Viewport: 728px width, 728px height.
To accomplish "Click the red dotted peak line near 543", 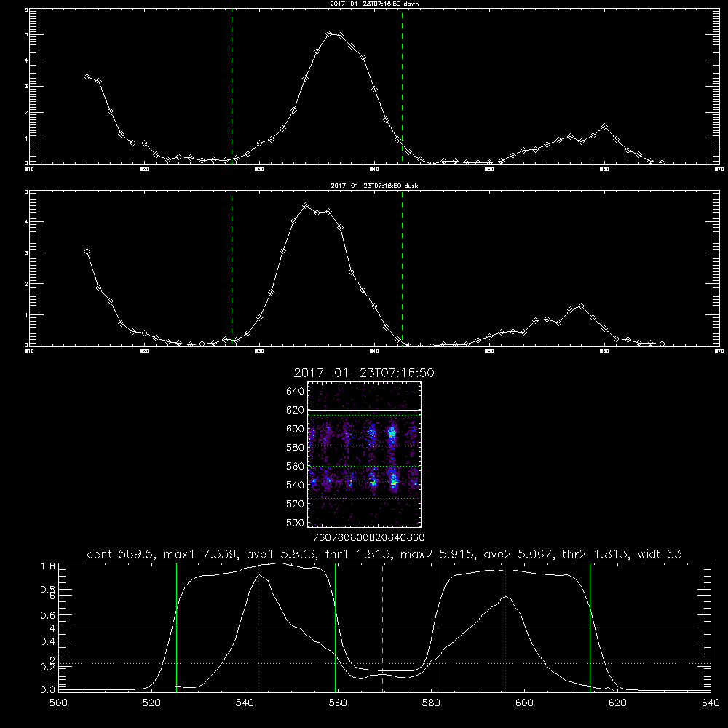I will click(x=258, y=627).
